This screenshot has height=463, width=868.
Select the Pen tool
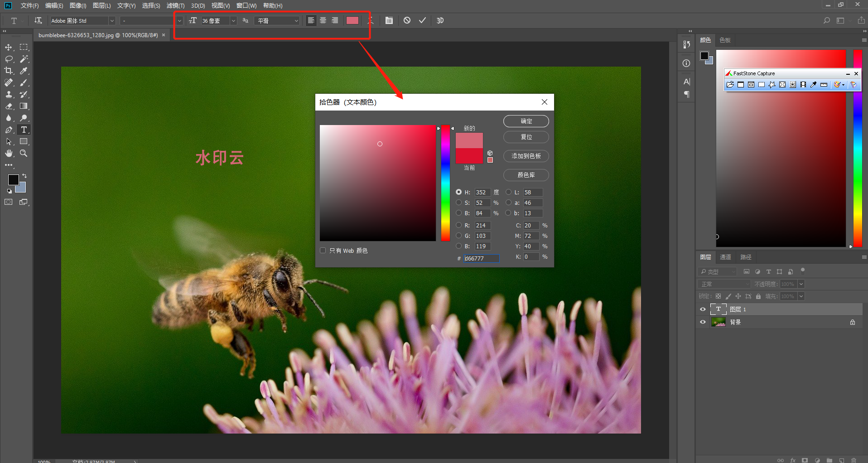point(9,130)
